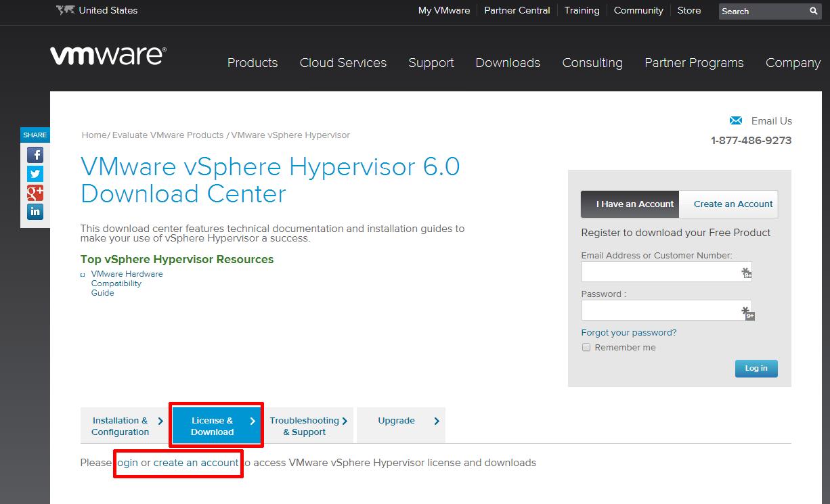Viewport: 830px width, 504px height.
Task: Click password manager icon in email field
Action: click(x=747, y=272)
